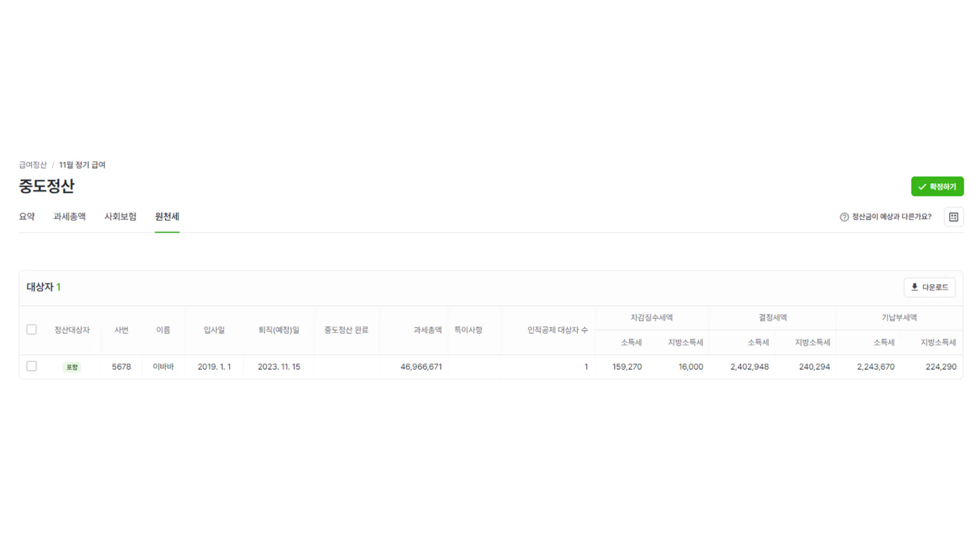Viewport: 980px width, 551px height.
Task: Click the 다운로드 download button label
Action: (935, 287)
